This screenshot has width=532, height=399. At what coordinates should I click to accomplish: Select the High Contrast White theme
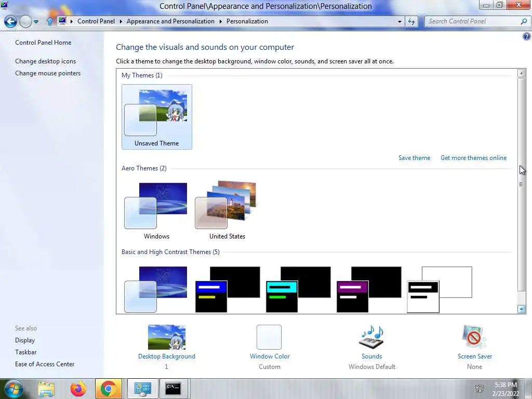(x=440, y=289)
